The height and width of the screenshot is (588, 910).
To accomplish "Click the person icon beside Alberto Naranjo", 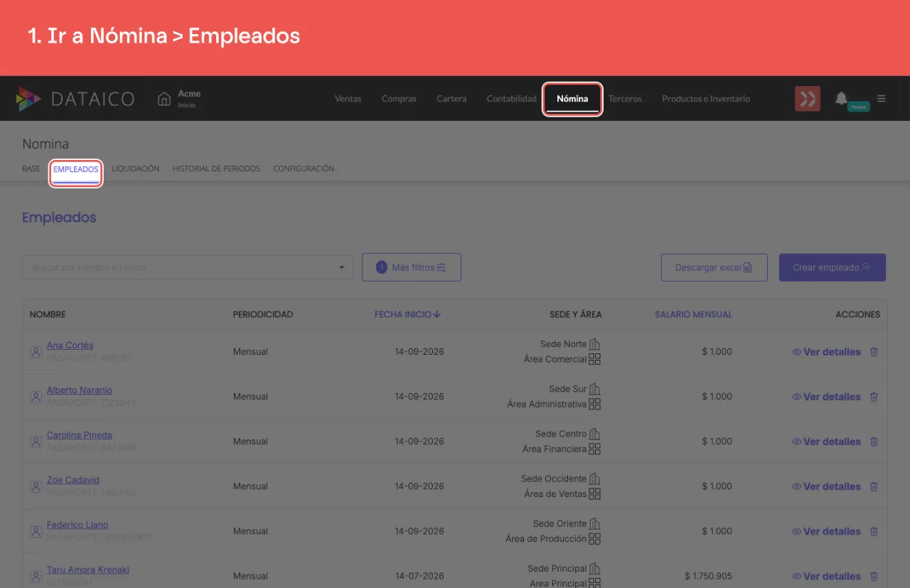I will pos(36,397).
